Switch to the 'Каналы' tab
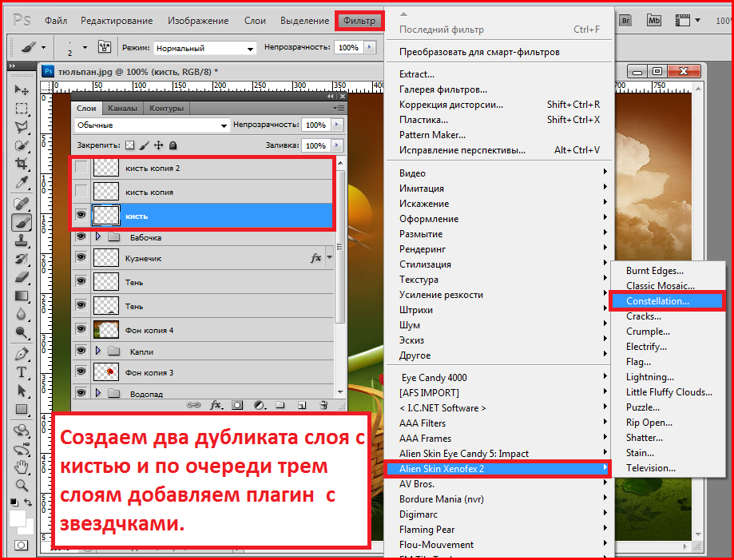Viewport: 734px width, 560px height. coord(123,108)
